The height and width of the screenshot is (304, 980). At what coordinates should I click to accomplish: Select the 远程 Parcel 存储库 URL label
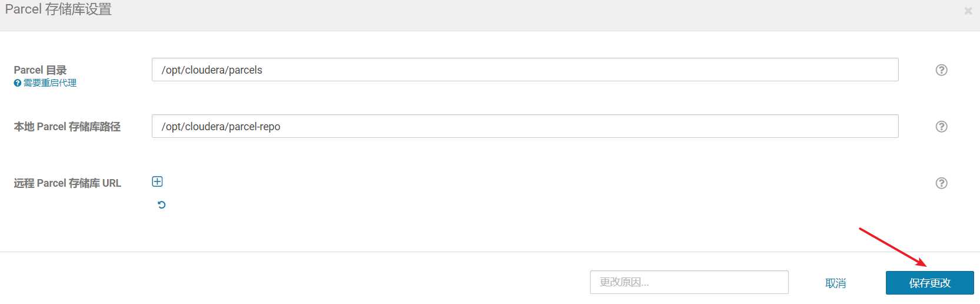(67, 183)
